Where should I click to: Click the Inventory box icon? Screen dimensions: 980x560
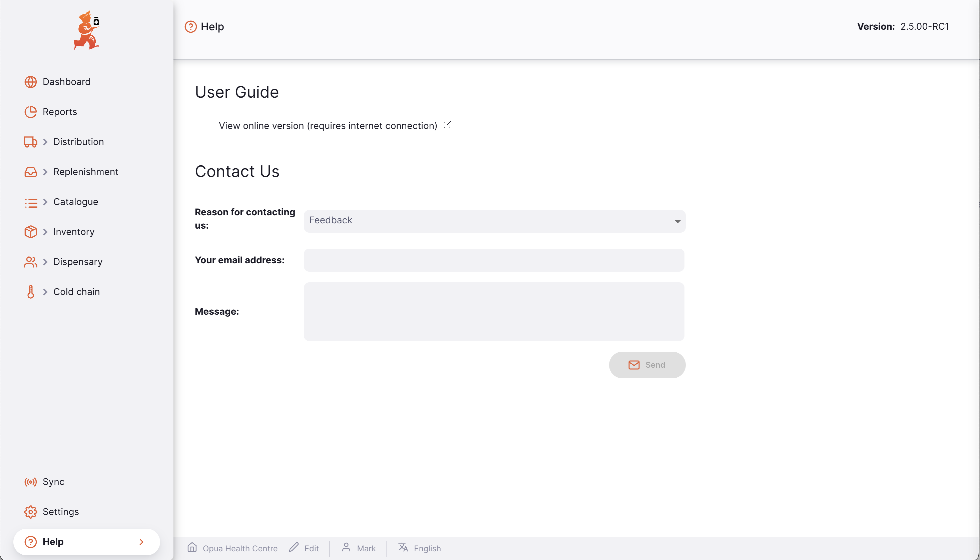click(30, 232)
